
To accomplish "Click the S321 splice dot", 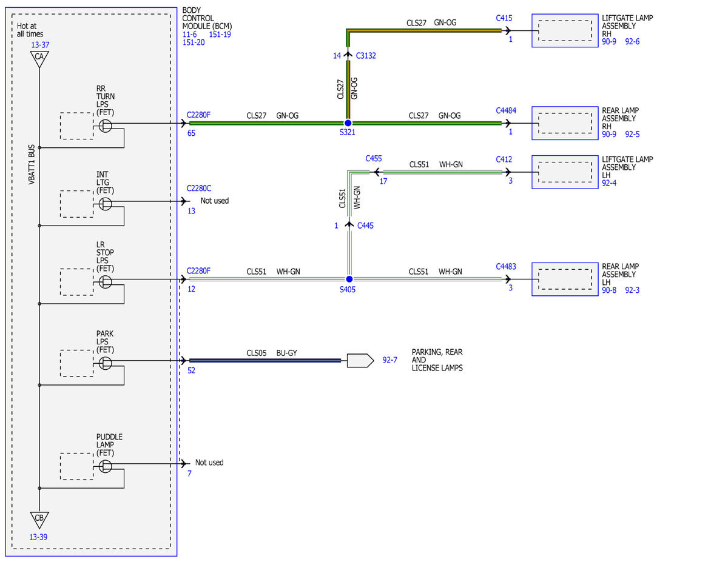I will [348, 123].
